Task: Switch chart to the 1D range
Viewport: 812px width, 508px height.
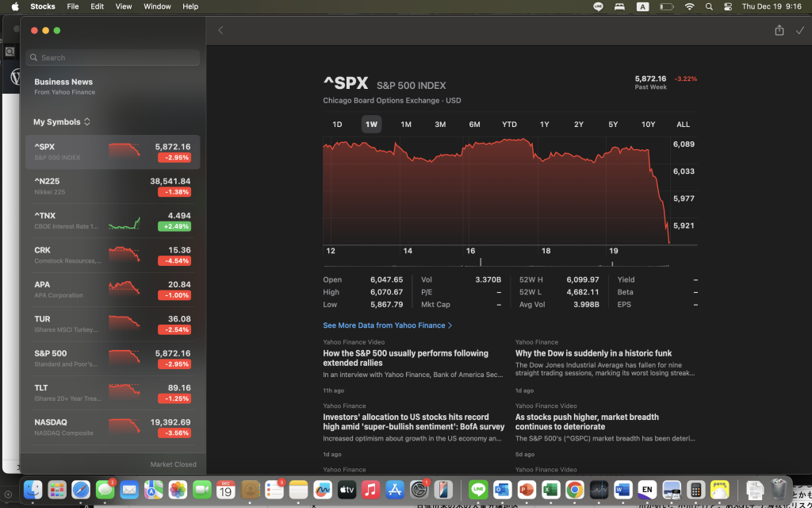Action: (x=337, y=125)
